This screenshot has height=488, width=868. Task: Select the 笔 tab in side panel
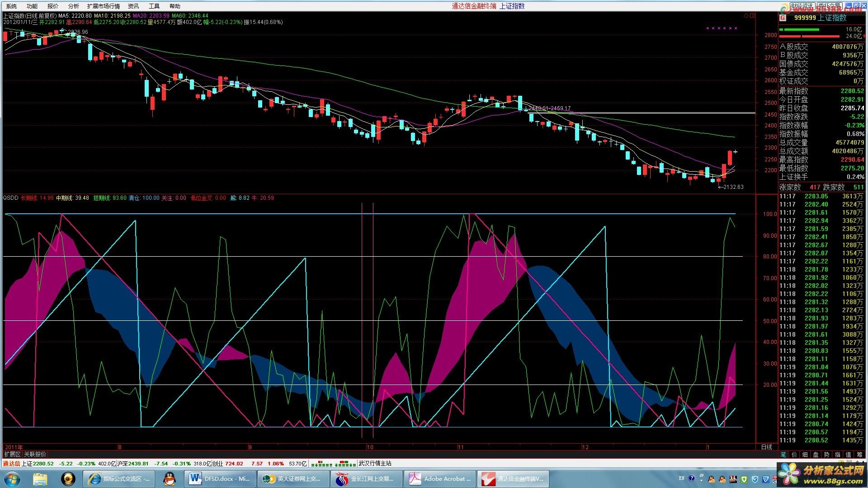point(783,455)
